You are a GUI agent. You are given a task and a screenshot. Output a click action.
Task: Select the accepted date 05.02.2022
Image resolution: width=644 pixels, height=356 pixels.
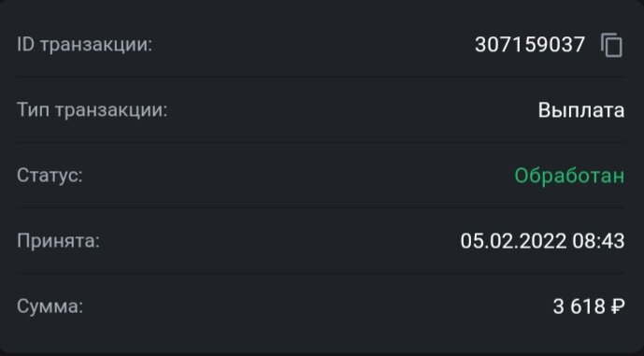click(x=513, y=241)
